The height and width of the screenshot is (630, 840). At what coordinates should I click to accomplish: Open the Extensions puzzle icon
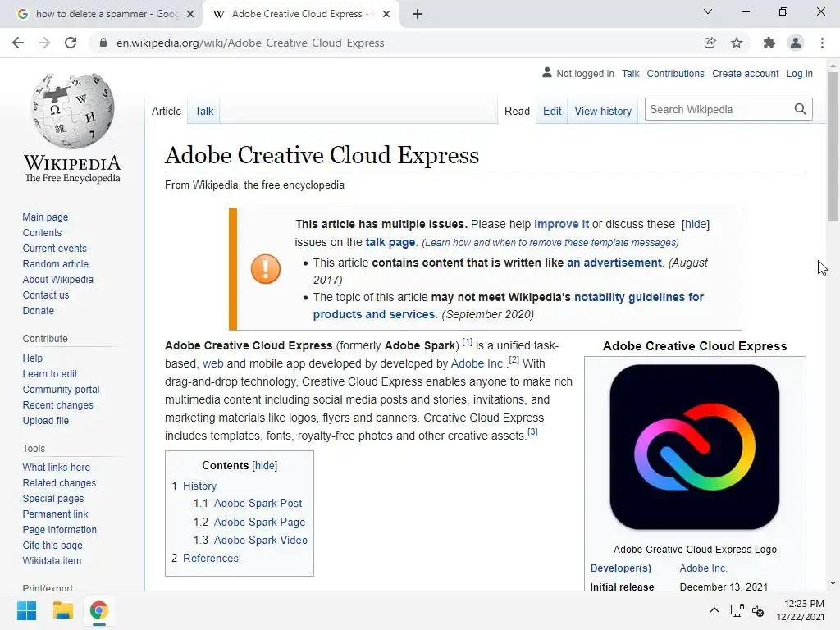(x=769, y=43)
